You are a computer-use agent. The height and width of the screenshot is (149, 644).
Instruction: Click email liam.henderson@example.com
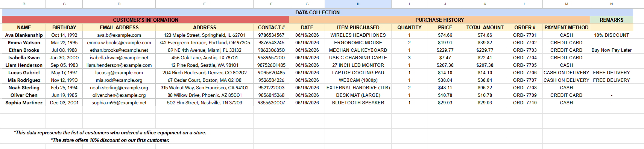click(119, 65)
